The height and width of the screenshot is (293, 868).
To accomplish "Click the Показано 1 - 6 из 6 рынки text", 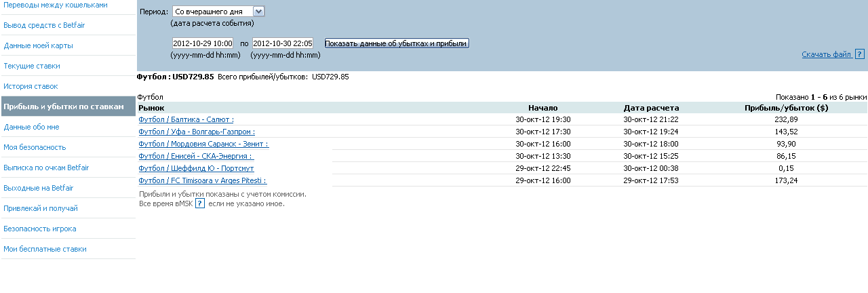I will [x=821, y=97].
